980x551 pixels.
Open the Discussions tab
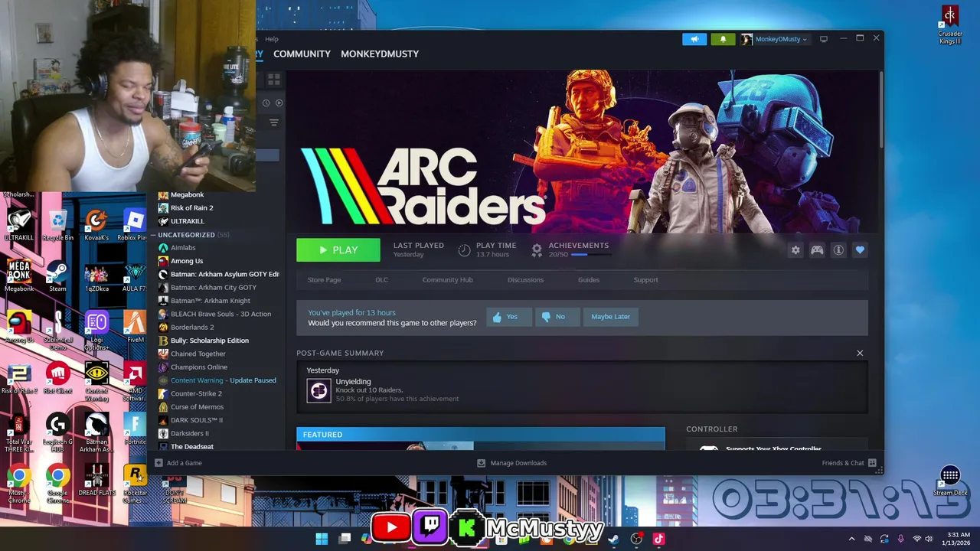525,280
